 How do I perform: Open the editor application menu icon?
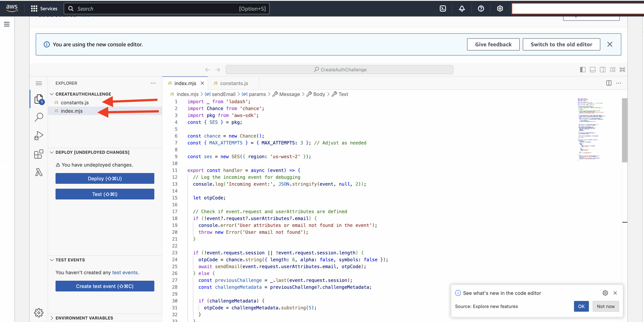pos(39,83)
